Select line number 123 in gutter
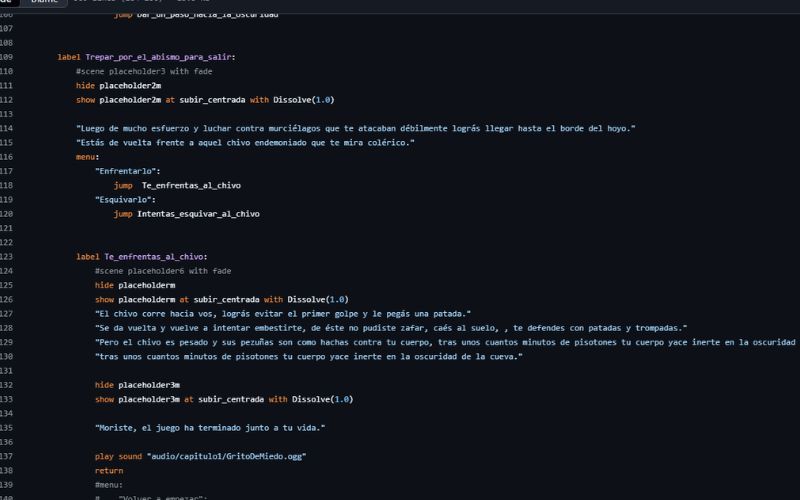Image resolution: width=800 pixels, height=500 pixels. pos(7,256)
